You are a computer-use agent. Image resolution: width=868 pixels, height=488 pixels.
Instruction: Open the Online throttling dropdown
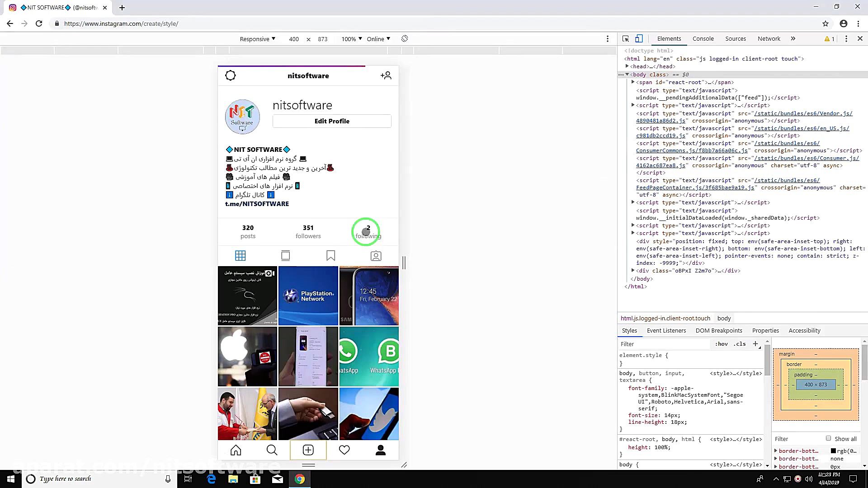tap(378, 39)
